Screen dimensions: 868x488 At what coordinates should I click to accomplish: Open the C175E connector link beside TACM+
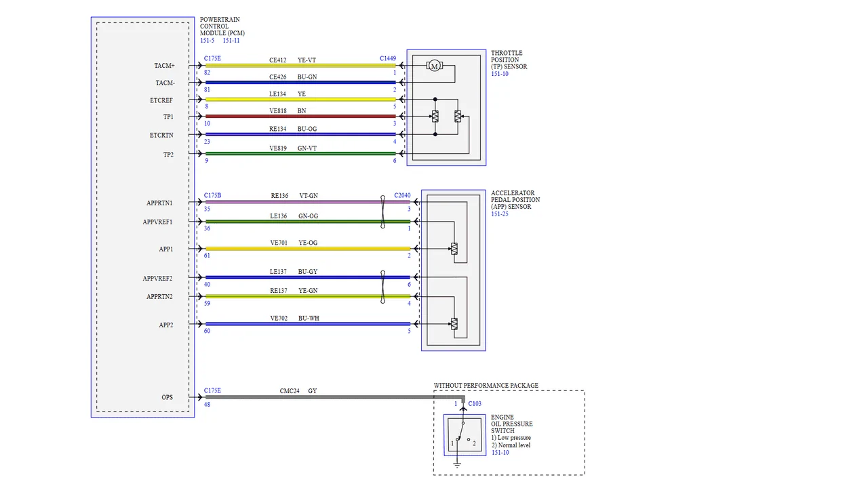(212, 59)
